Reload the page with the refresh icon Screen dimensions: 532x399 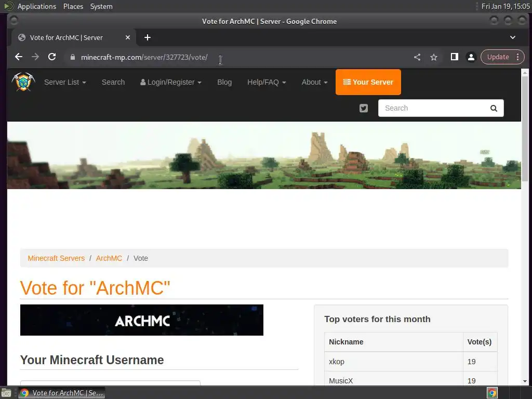(x=52, y=57)
